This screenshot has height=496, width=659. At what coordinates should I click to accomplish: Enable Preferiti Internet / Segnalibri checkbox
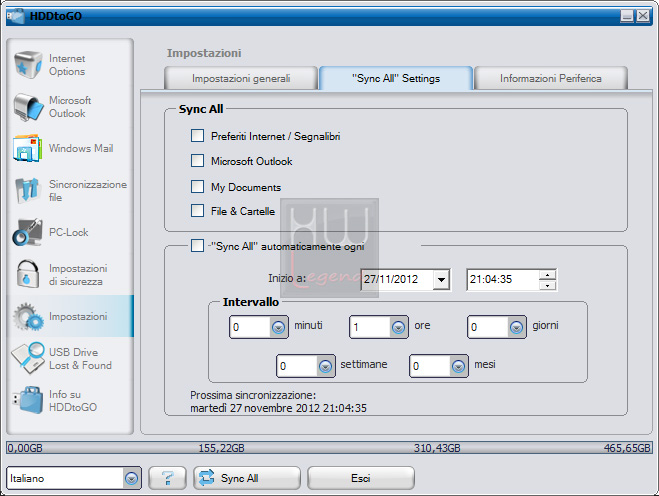tap(197, 136)
